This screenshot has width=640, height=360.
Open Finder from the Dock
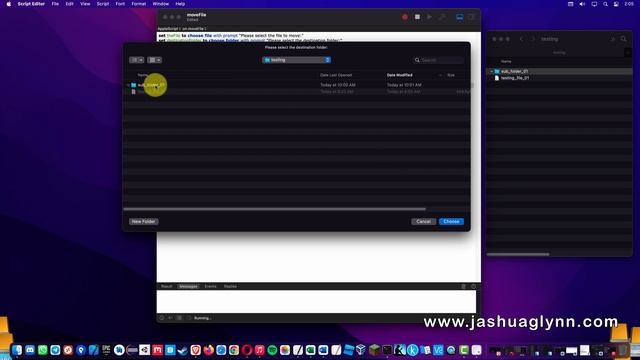17,350
